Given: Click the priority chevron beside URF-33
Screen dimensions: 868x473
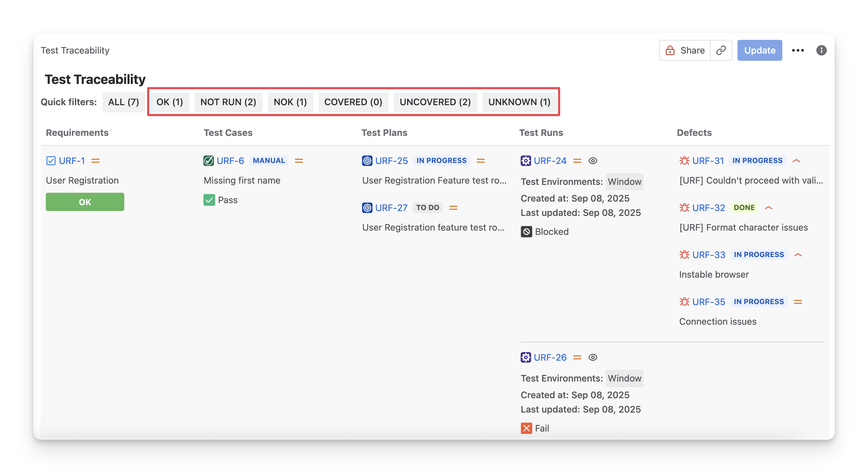Looking at the screenshot, I should (x=798, y=255).
